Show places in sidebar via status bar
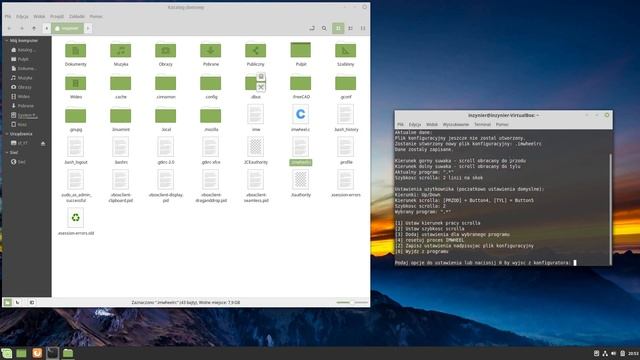This screenshot has height=360, width=640. click(7, 302)
